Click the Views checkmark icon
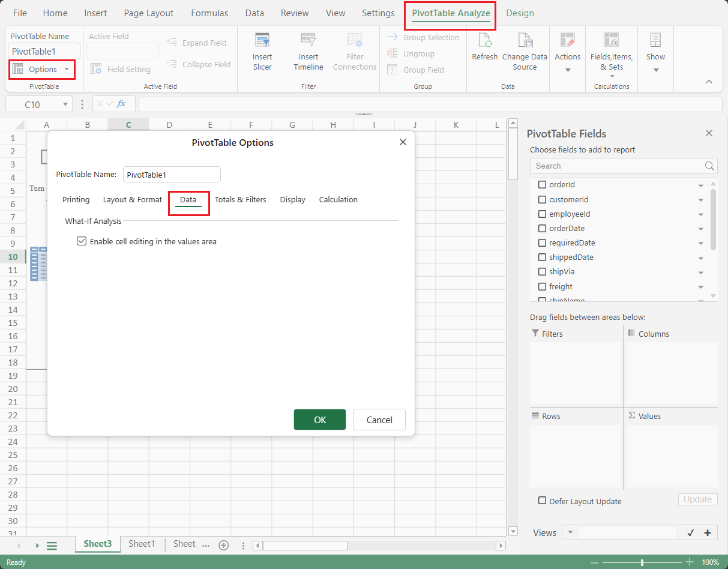The width and height of the screenshot is (728, 569). 691,532
